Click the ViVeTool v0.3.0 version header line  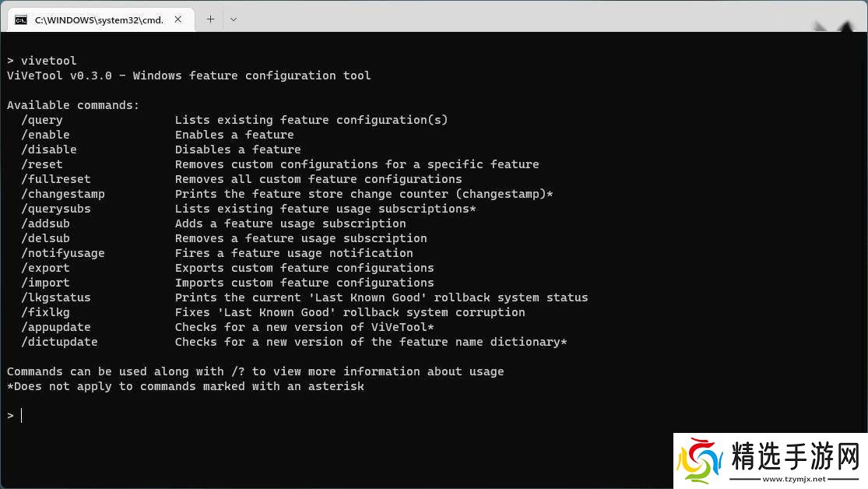(x=188, y=76)
